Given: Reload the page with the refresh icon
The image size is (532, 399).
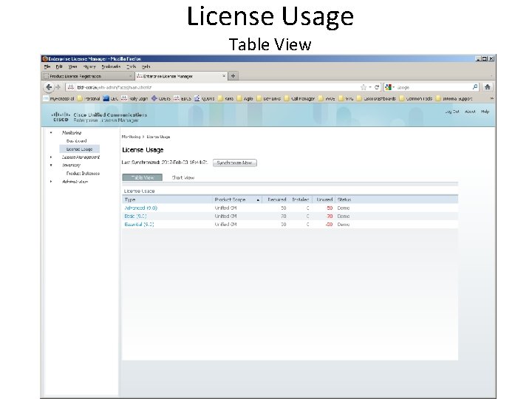Looking at the screenshot, I should click(x=377, y=87).
